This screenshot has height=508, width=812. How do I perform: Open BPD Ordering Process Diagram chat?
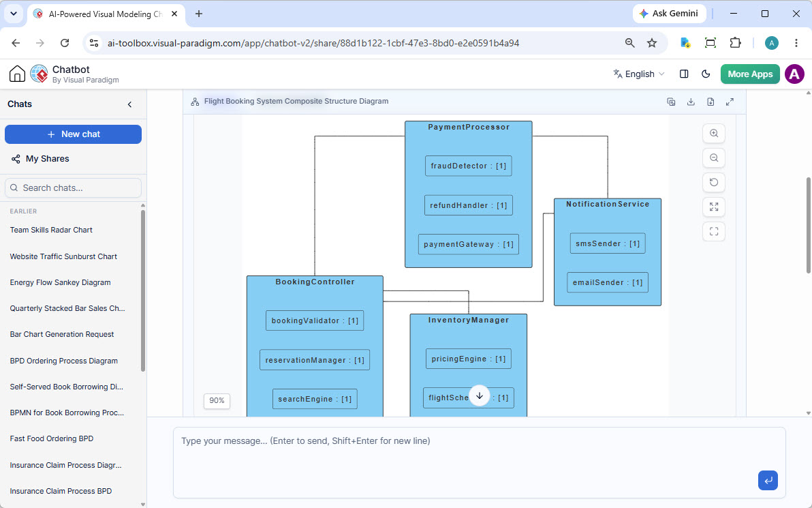(64, 361)
